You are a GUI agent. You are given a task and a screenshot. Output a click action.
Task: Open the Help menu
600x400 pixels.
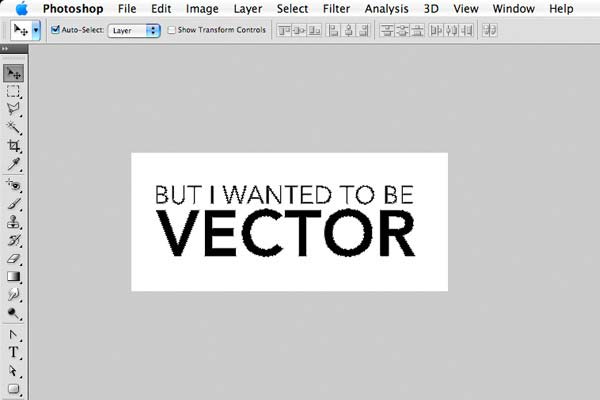point(561,8)
